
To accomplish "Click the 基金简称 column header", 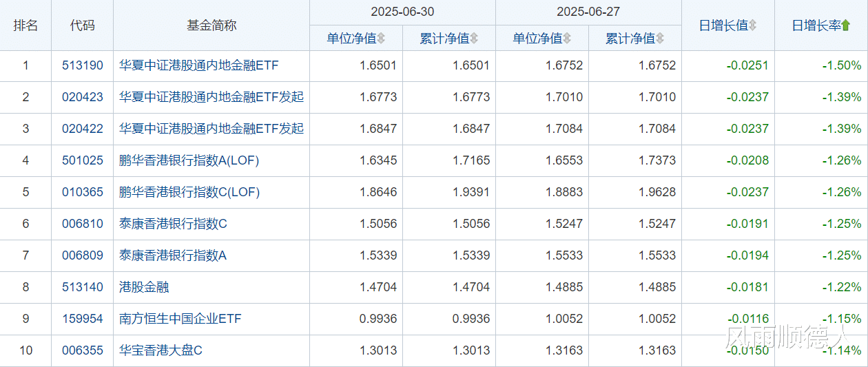I will (x=211, y=25).
